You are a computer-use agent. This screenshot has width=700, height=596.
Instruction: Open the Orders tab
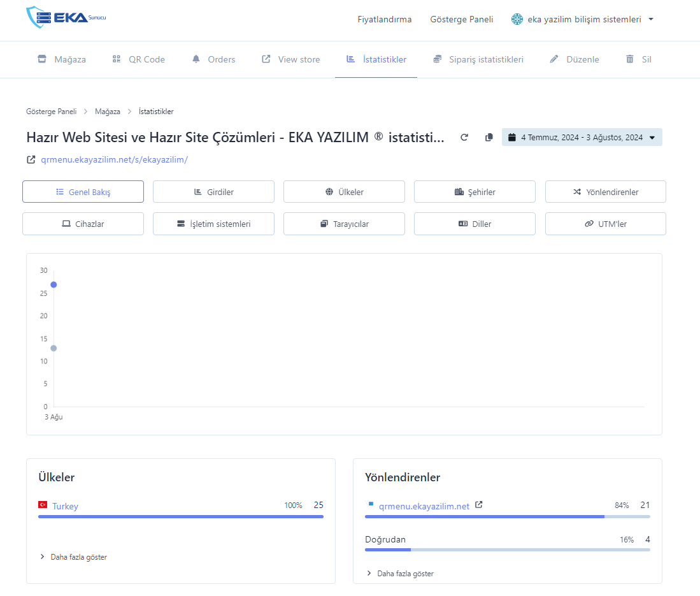[x=213, y=59]
